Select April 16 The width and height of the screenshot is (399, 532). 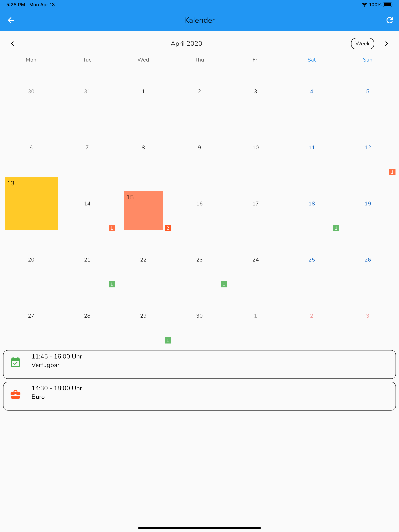pos(199,204)
